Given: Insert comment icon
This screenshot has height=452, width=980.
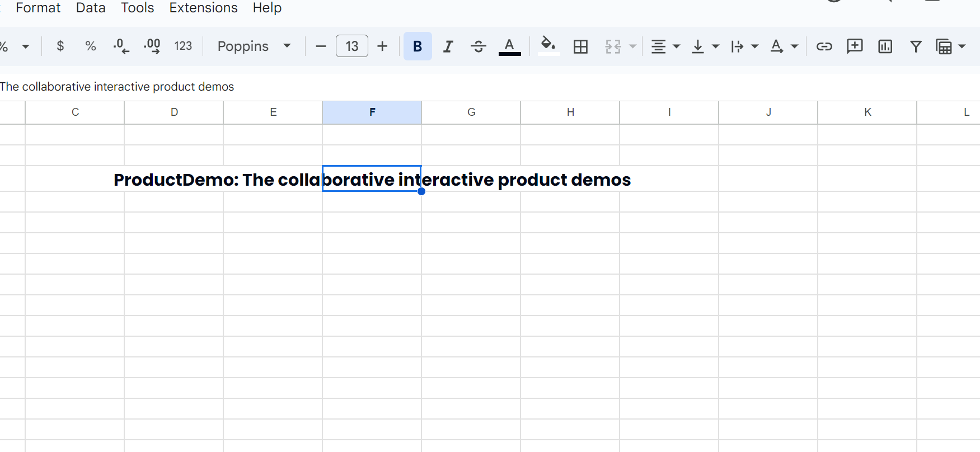Looking at the screenshot, I should coord(855,46).
